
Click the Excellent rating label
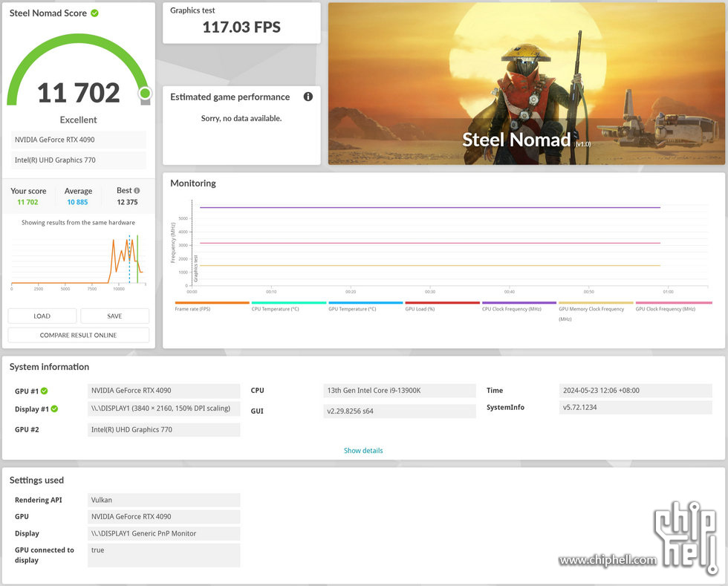click(79, 120)
